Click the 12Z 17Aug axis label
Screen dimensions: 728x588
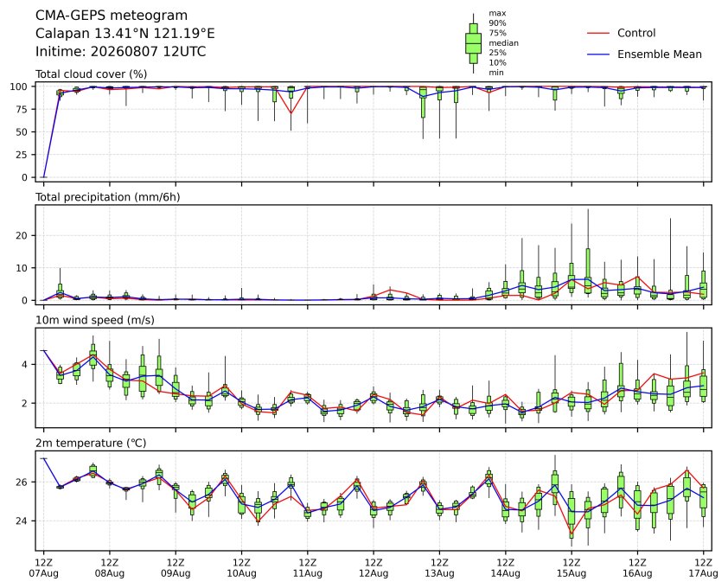[703, 568]
